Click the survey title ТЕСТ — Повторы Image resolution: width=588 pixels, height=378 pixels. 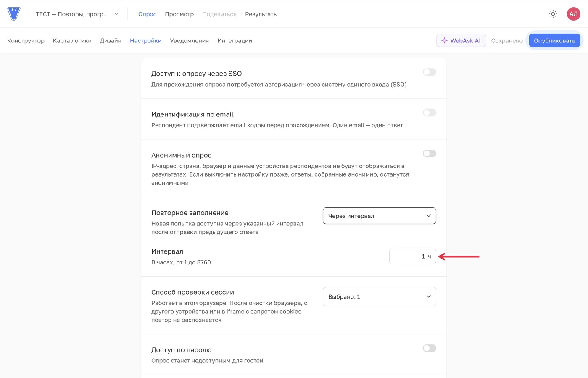point(72,14)
